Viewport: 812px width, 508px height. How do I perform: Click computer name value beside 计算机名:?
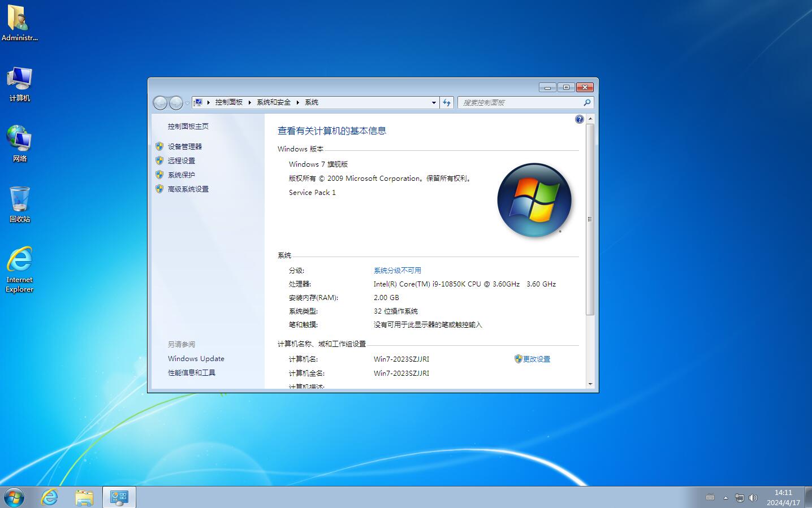[401, 359]
